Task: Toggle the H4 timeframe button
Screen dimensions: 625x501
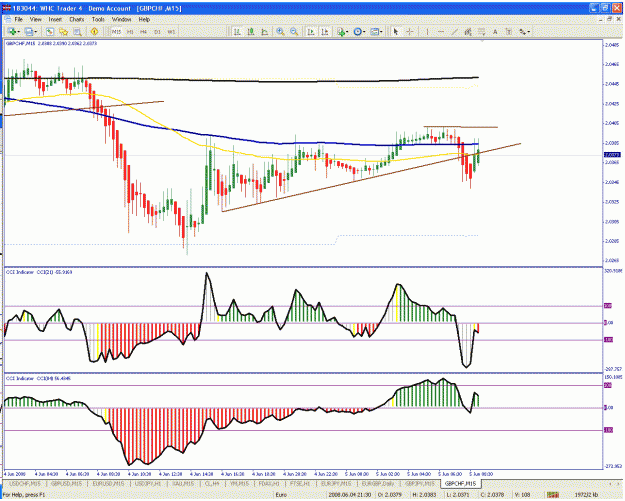Action: (143, 31)
